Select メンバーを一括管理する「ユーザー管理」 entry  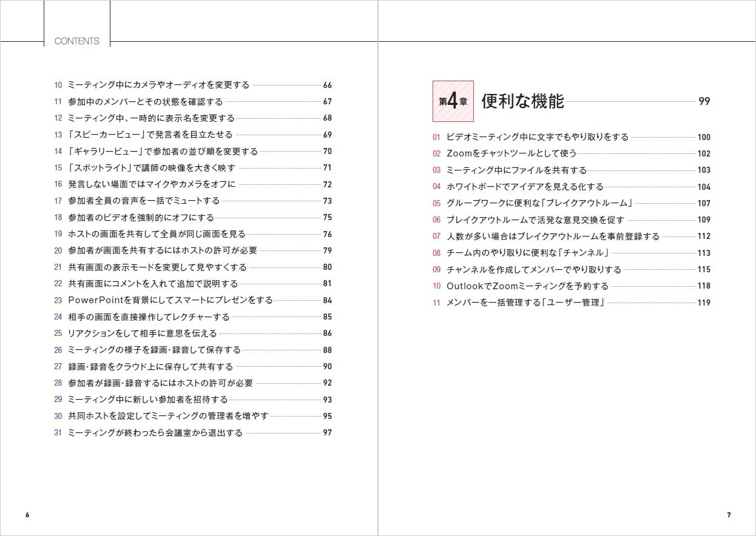(x=525, y=303)
